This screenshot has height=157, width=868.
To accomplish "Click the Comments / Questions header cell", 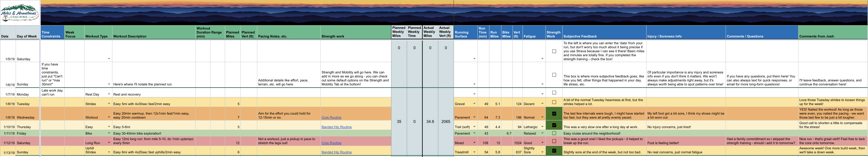I will (762, 32).
